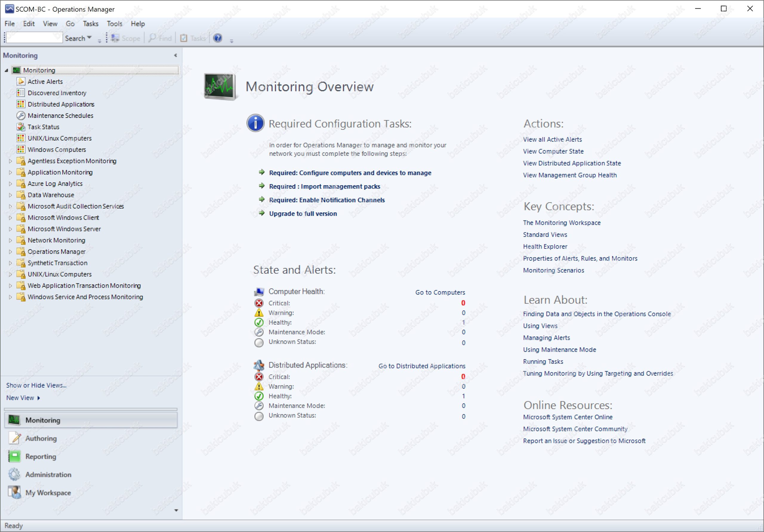
Task: Click the Data Warehouse folder icon
Action: [21, 195]
